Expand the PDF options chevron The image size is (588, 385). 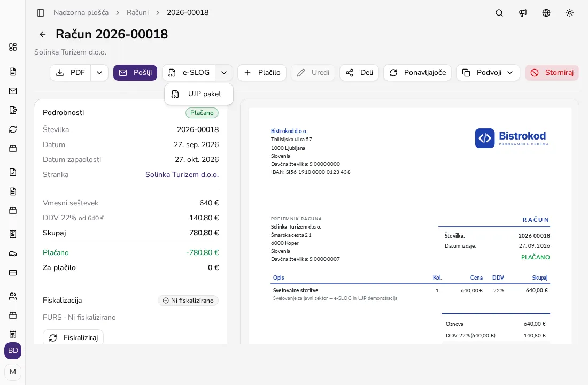(x=99, y=72)
